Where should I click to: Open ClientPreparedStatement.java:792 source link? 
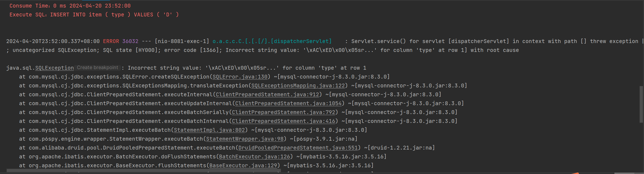click(x=284, y=112)
